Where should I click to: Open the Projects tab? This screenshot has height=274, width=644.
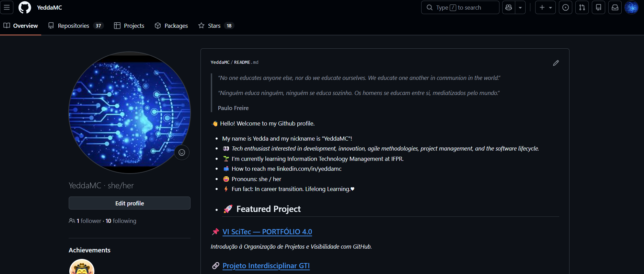point(129,26)
